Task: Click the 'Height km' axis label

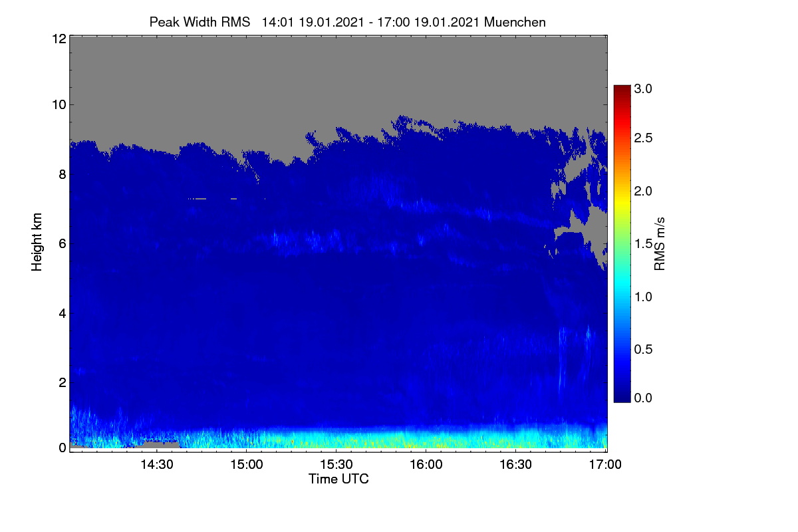Action: [x=37, y=243]
